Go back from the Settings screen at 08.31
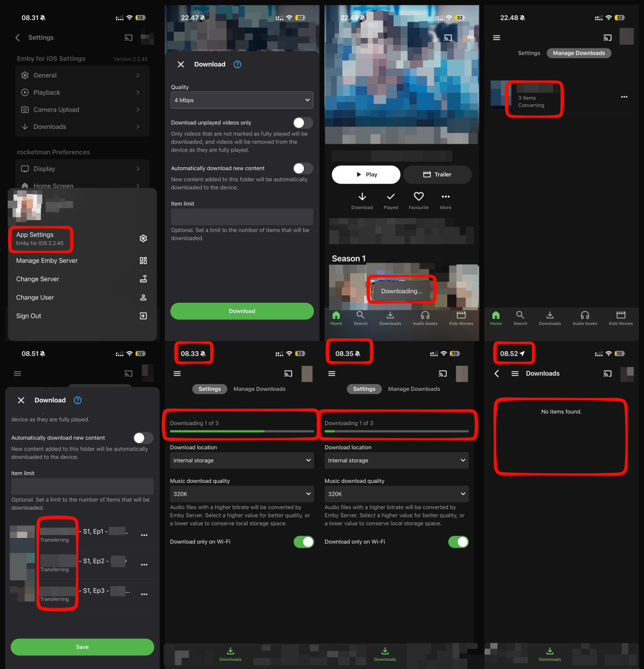This screenshot has height=669, width=644. 17,37
